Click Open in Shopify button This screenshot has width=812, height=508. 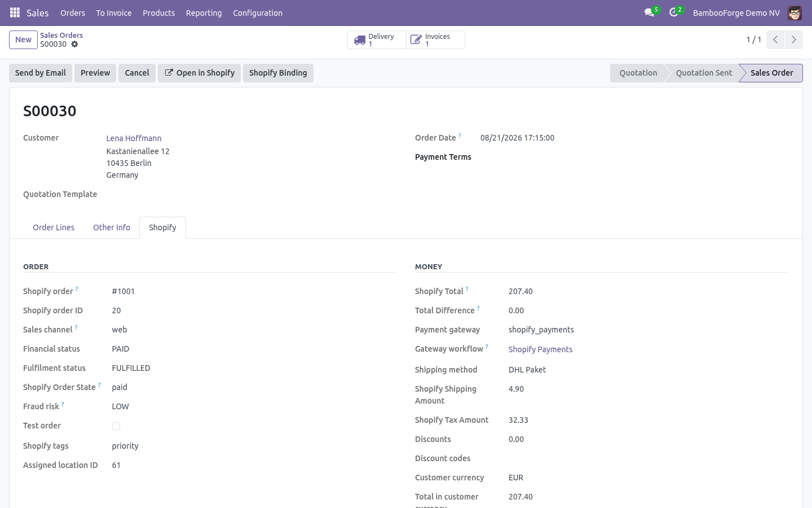pyautogui.click(x=200, y=73)
